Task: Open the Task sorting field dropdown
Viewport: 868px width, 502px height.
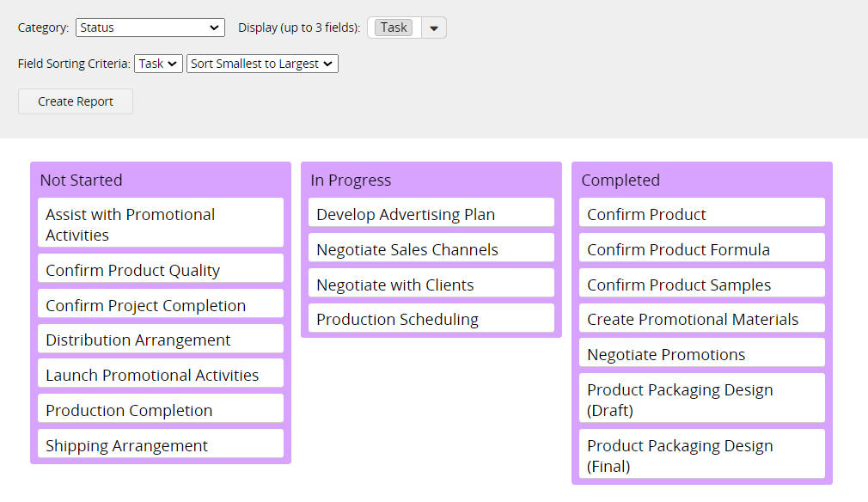Action: [x=158, y=64]
